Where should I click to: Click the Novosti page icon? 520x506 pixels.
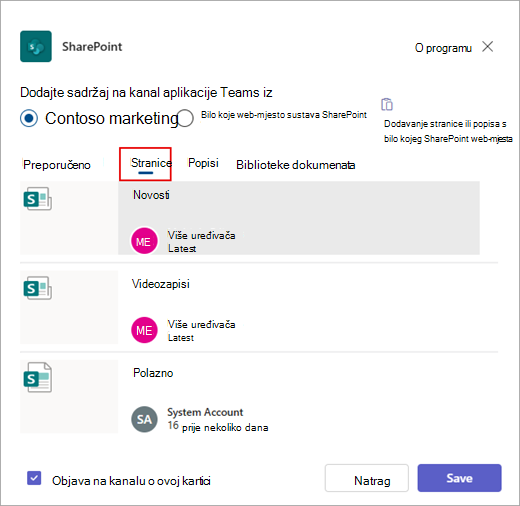(x=37, y=199)
